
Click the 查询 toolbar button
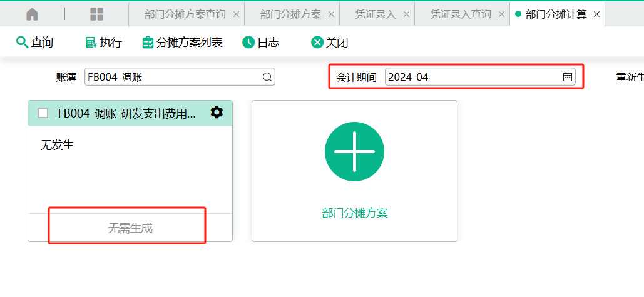34,43
